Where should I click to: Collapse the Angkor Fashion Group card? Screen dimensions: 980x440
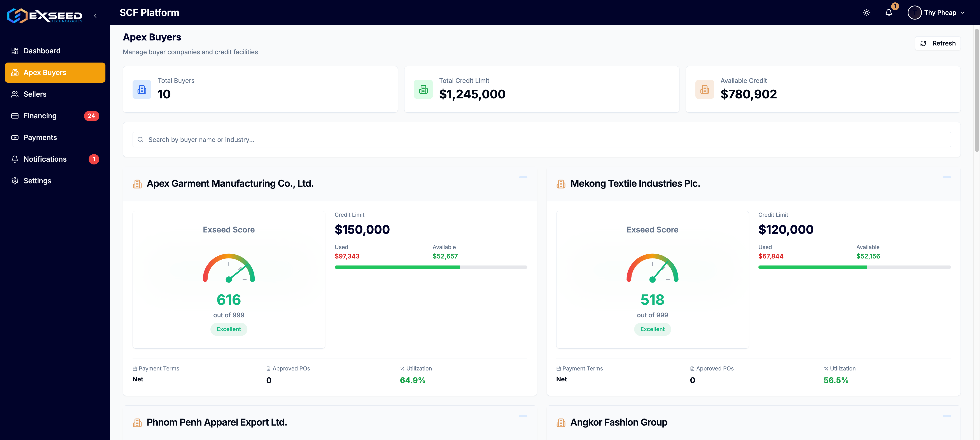pos(948,416)
